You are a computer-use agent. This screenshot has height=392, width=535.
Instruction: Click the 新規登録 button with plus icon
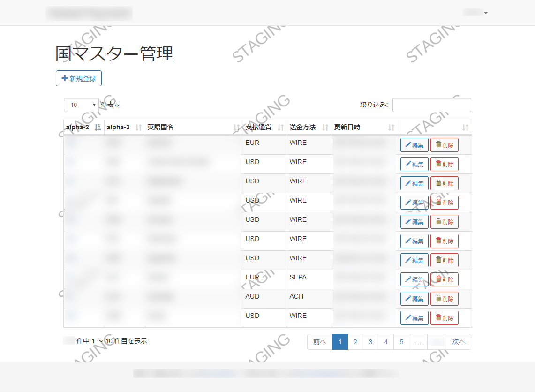click(79, 78)
